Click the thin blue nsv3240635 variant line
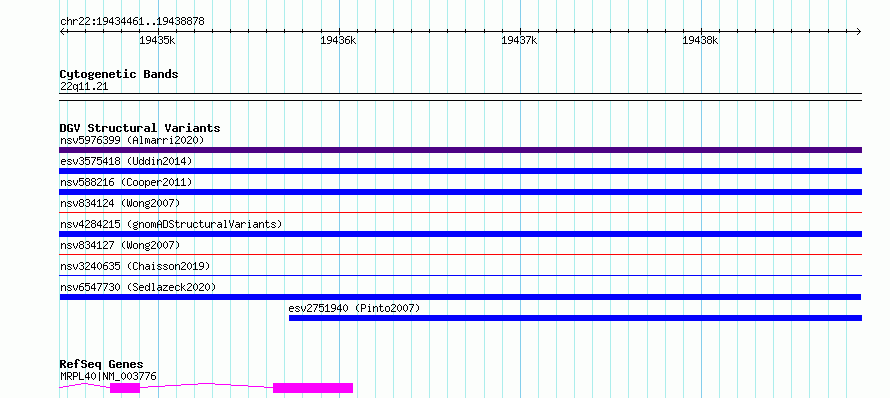 coord(460,275)
